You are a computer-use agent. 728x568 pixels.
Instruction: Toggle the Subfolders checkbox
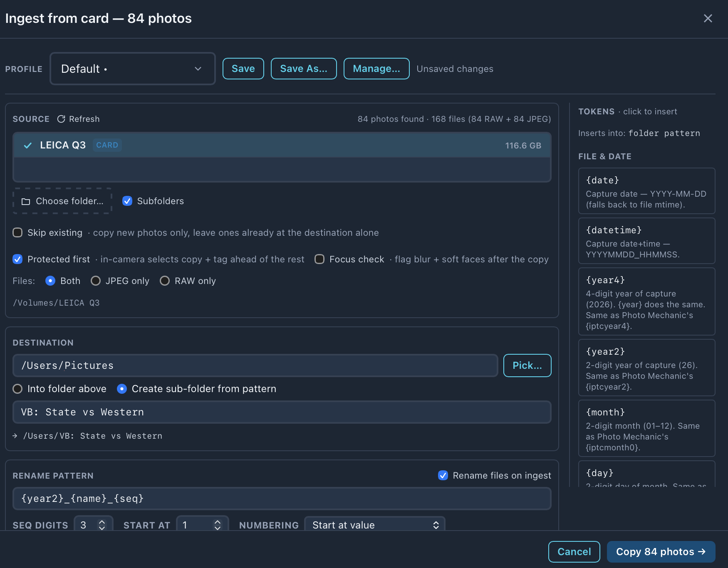[x=127, y=201]
